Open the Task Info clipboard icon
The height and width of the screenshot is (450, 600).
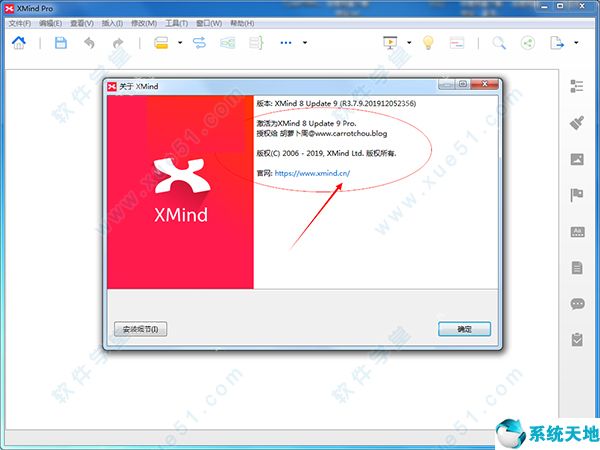(x=577, y=340)
